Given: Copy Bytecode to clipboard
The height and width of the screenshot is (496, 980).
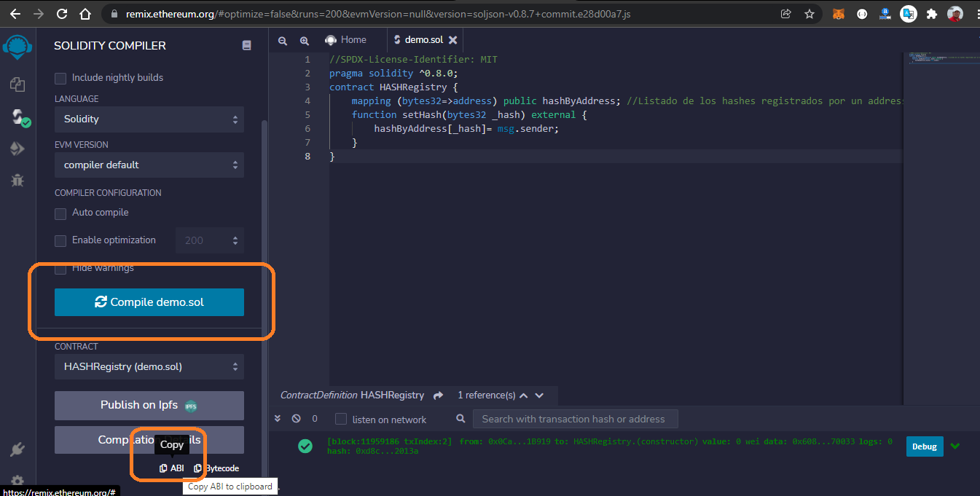Looking at the screenshot, I should (x=216, y=468).
